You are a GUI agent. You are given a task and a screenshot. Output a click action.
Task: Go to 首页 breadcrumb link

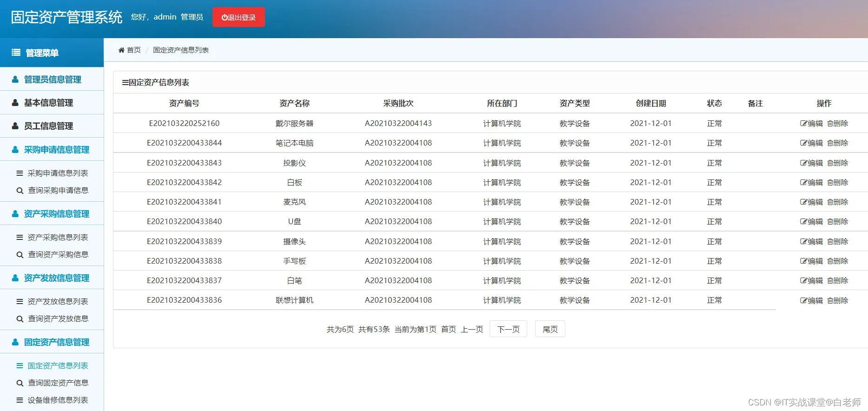134,50
